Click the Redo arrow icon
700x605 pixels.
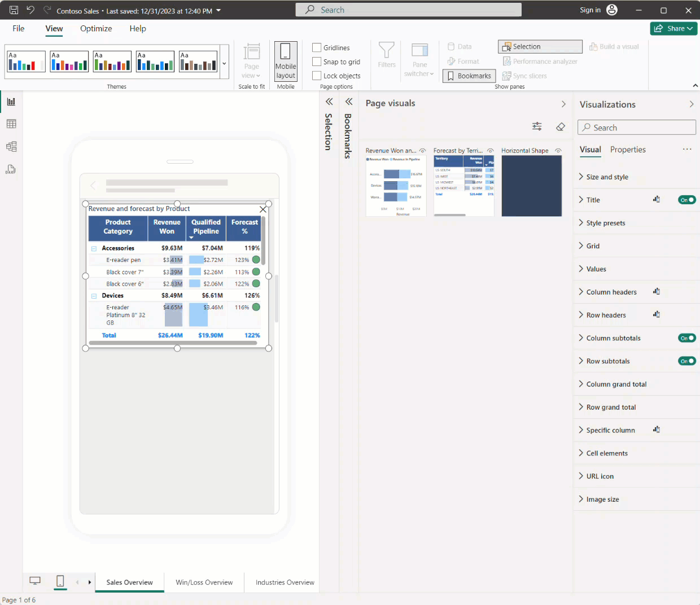click(47, 10)
